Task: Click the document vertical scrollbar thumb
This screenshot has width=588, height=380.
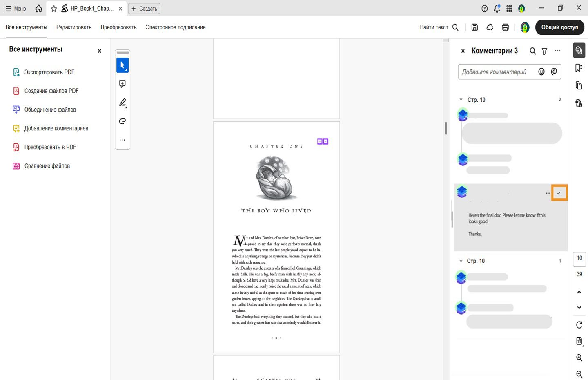Action: [445, 128]
